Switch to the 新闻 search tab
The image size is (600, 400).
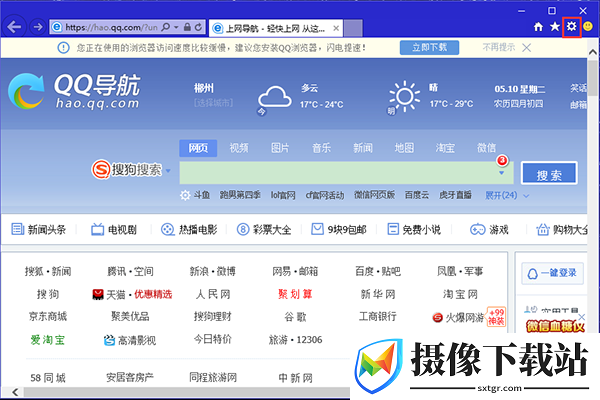point(363,148)
